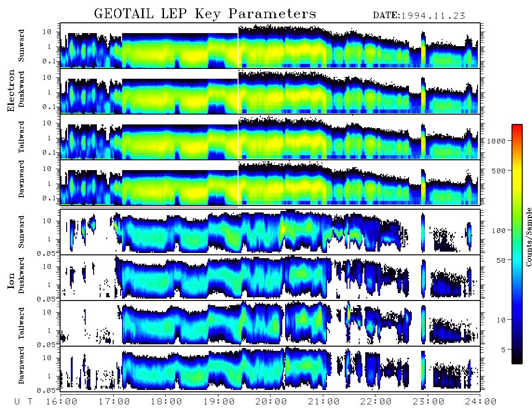
Task: Click the Electron Dawnward spectrogram panel
Action: [270, 182]
